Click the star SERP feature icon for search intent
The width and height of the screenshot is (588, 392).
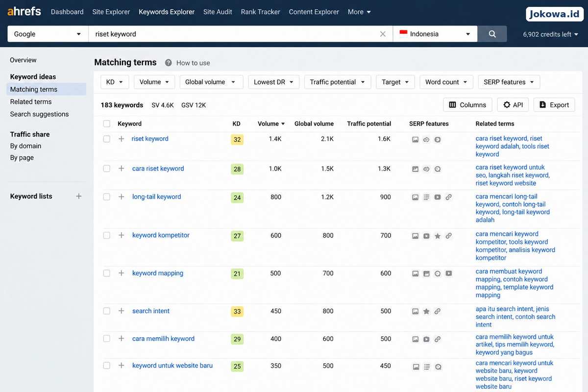(426, 311)
